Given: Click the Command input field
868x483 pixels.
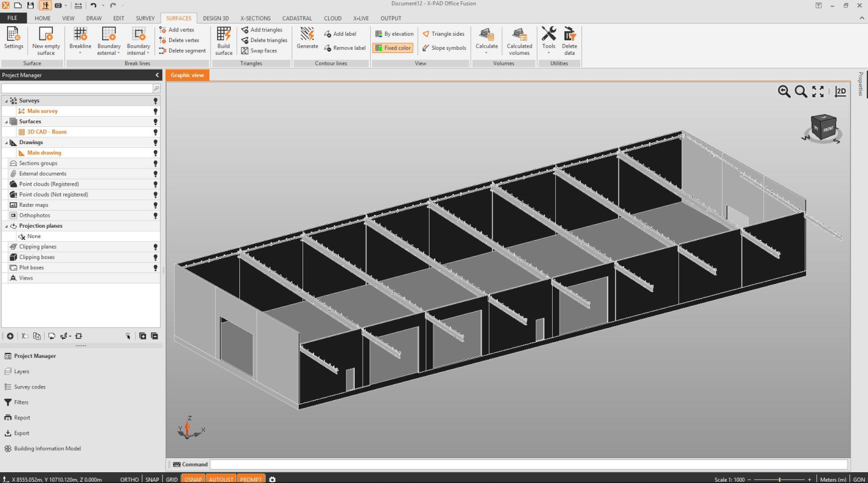Looking at the screenshot, I should pyautogui.click(x=528, y=464).
